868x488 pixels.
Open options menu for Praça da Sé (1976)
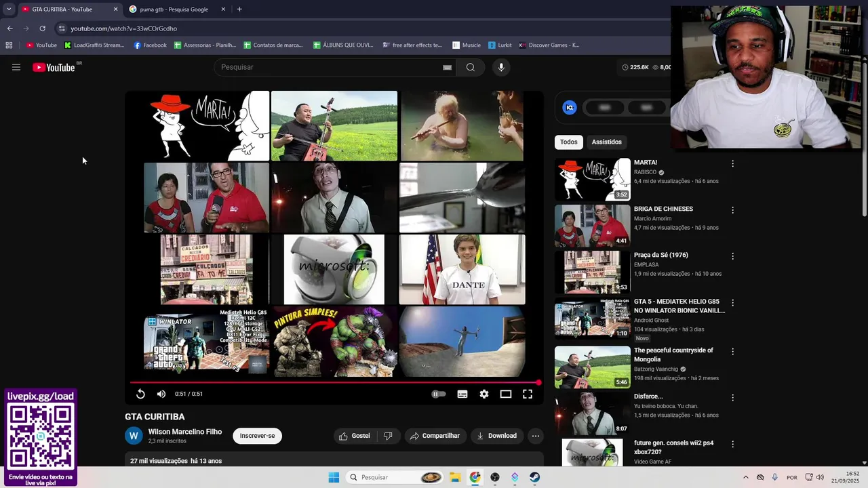click(x=732, y=256)
